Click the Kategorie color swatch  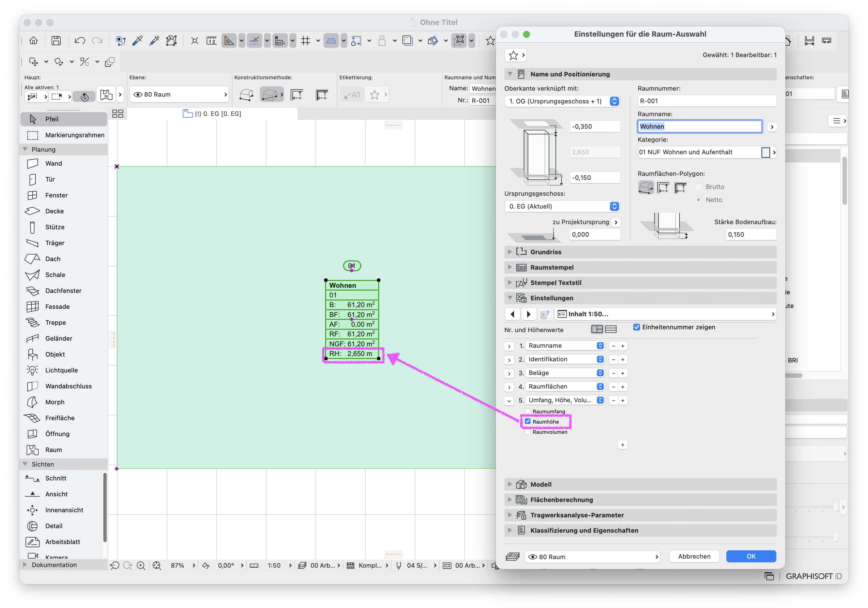(765, 152)
